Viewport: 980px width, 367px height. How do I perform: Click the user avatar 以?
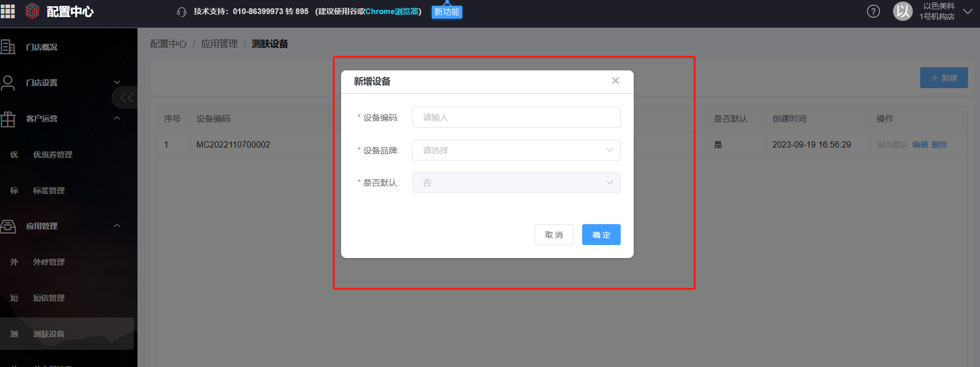[x=902, y=11]
